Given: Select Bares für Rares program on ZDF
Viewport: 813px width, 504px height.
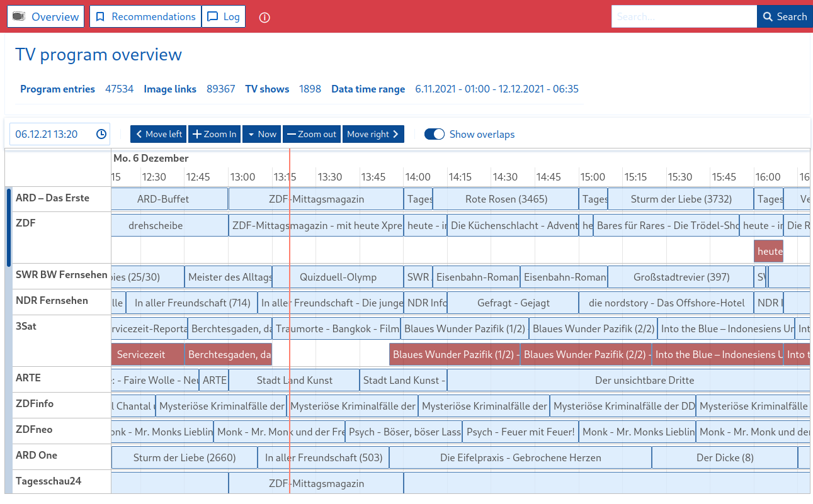Looking at the screenshot, I should 666,225.
